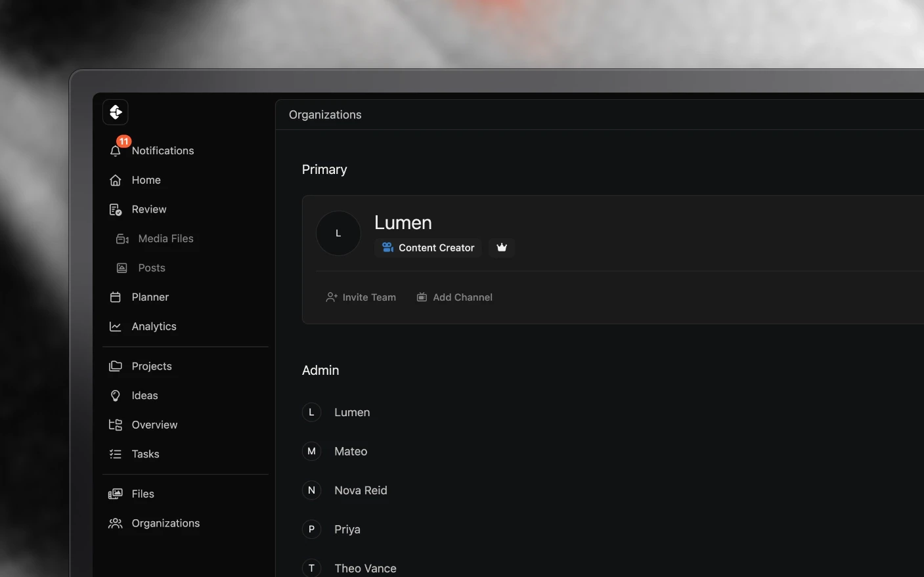Click the app logo icon in sidebar

tap(116, 112)
